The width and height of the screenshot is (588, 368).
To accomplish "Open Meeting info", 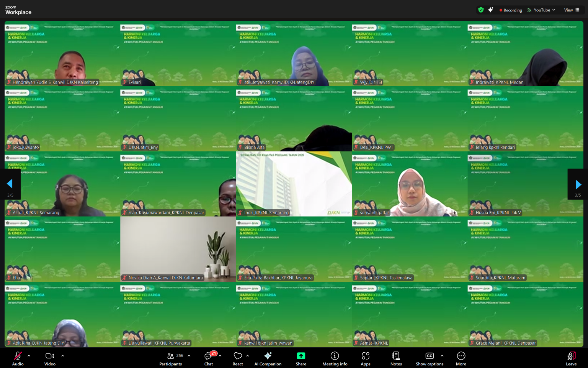I will [335, 358].
